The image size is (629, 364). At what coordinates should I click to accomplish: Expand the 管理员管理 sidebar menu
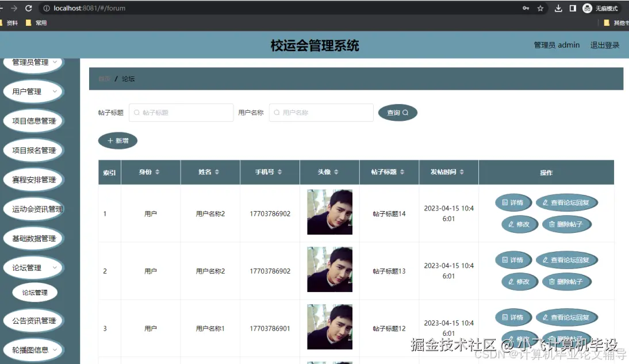click(x=33, y=63)
